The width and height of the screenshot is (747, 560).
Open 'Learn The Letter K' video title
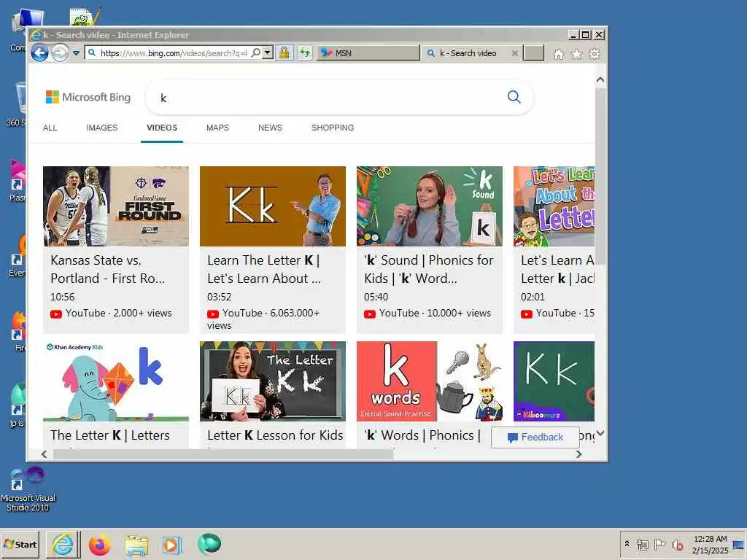[x=264, y=270]
